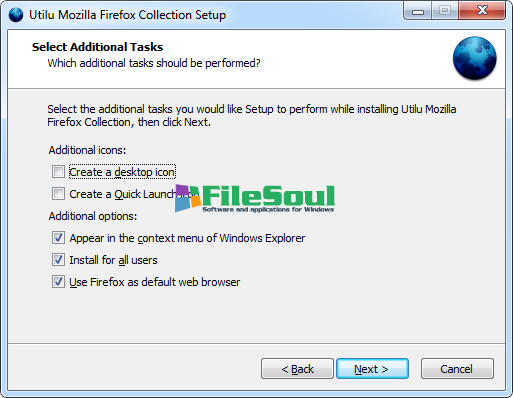Tick the Create a Quick Launch icon checkbox
The width and height of the screenshot is (513, 398).
tap(58, 194)
